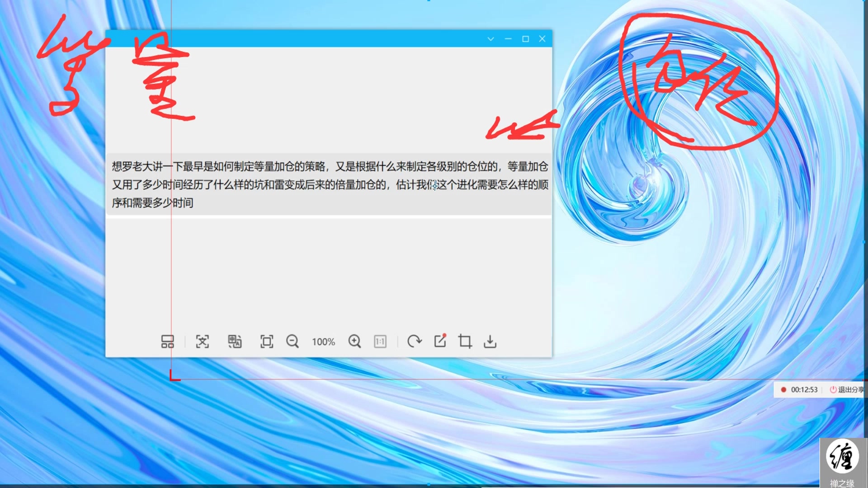Zoom in with the plus magnifier
The width and height of the screenshot is (868, 488).
coord(354,342)
